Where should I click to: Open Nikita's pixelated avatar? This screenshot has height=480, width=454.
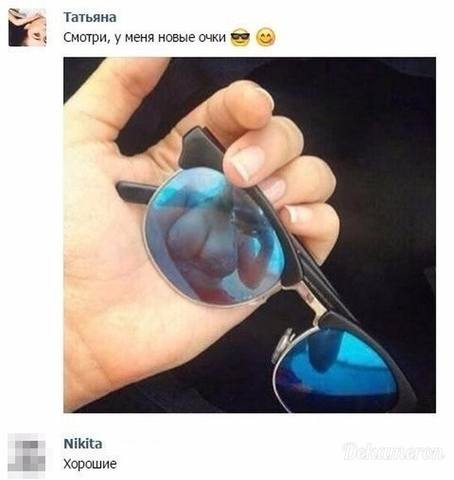[x=27, y=452]
